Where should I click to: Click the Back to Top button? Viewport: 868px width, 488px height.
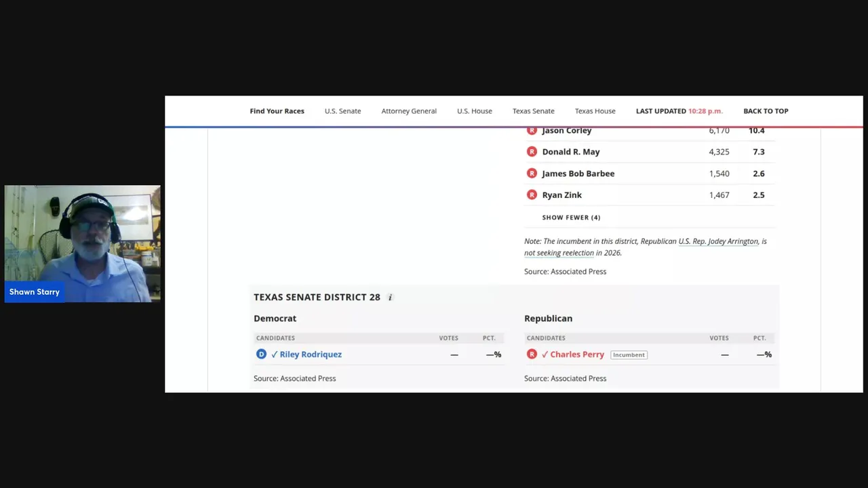pos(766,111)
